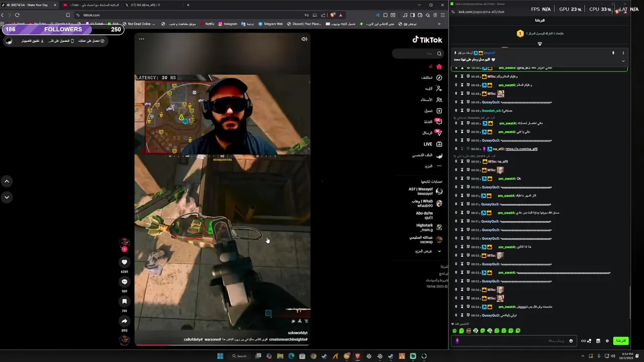
Task: Unpin the pinned chat message pin icon
Action: [x=613, y=53]
